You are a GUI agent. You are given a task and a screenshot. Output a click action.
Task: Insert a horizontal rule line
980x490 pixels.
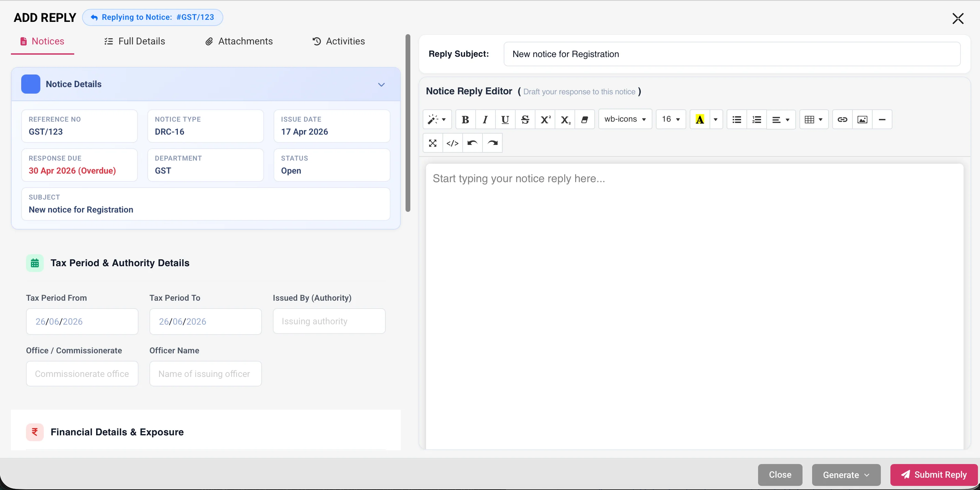point(882,119)
